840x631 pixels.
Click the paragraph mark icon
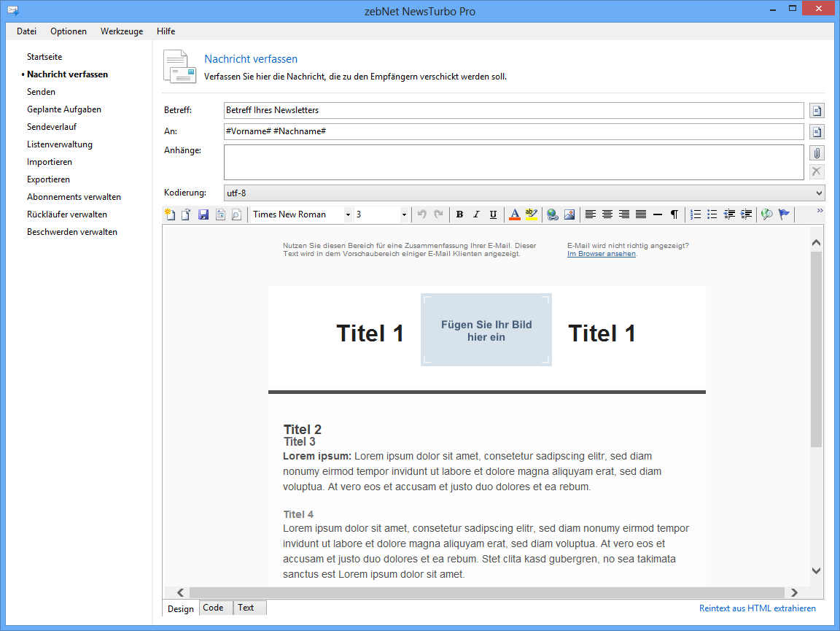point(674,214)
